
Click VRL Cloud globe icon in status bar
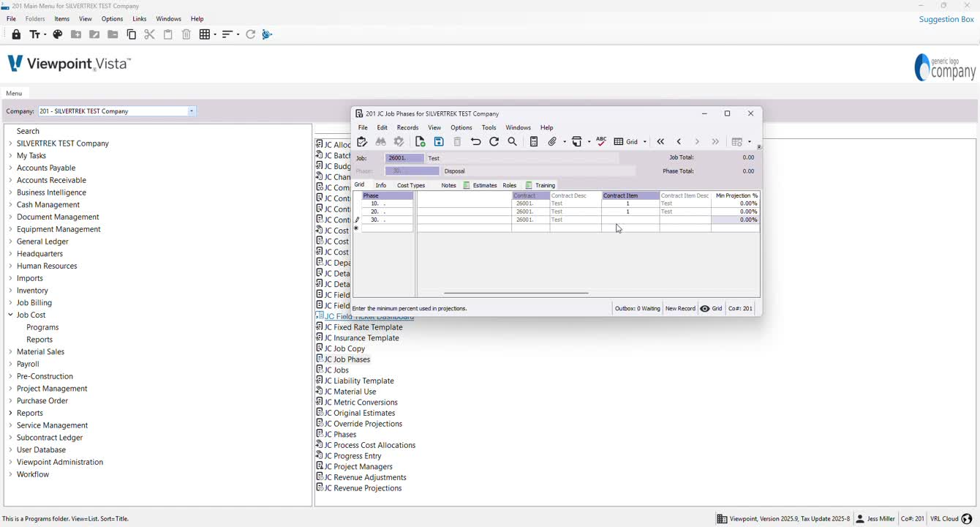[967, 519]
